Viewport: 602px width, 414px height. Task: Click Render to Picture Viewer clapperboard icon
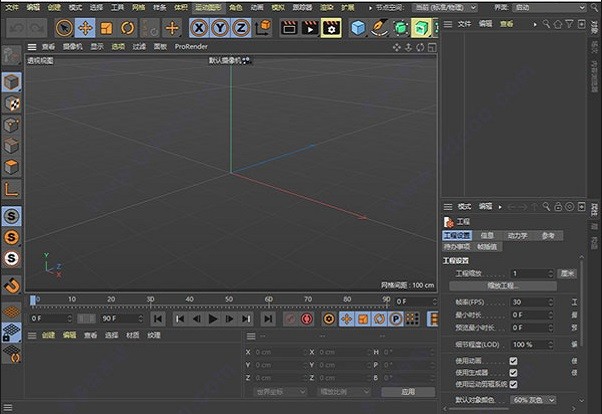click(310, 28)
